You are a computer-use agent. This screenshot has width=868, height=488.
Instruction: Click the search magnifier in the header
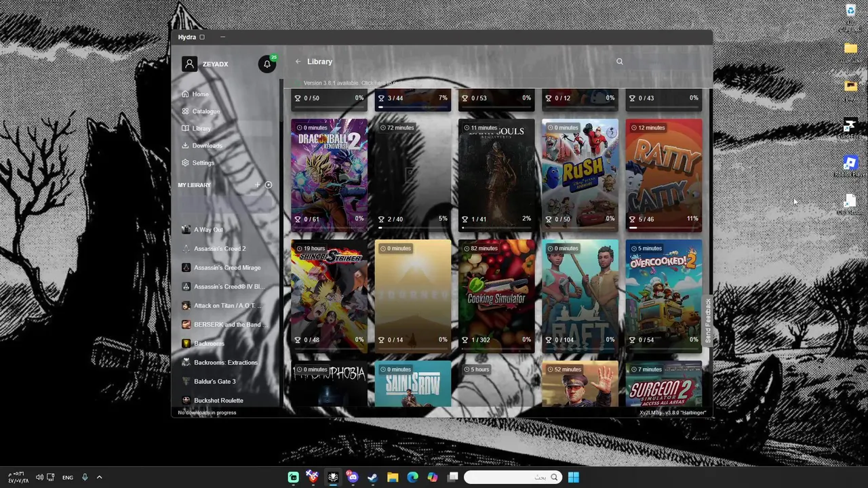[619, 62]
